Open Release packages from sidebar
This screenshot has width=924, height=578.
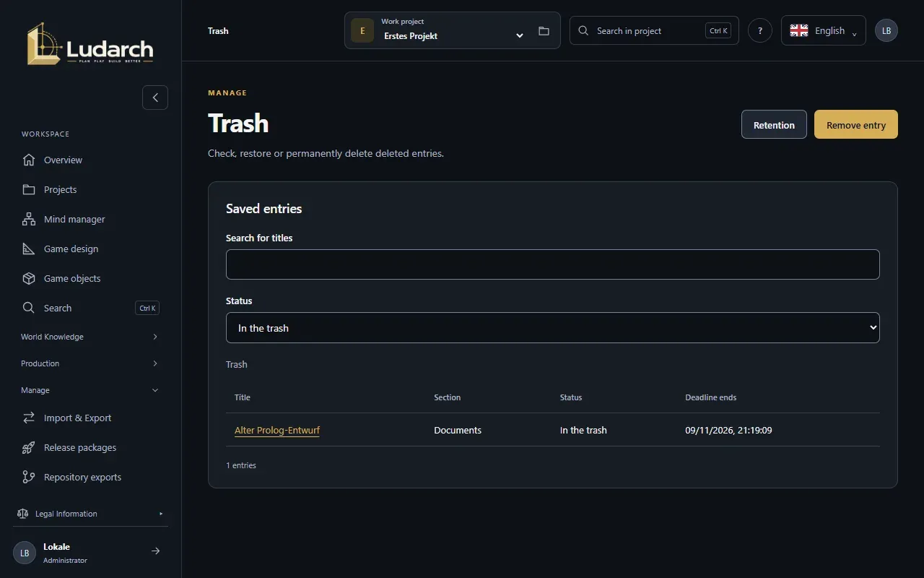pyautogui.click(x=90, y=447)
